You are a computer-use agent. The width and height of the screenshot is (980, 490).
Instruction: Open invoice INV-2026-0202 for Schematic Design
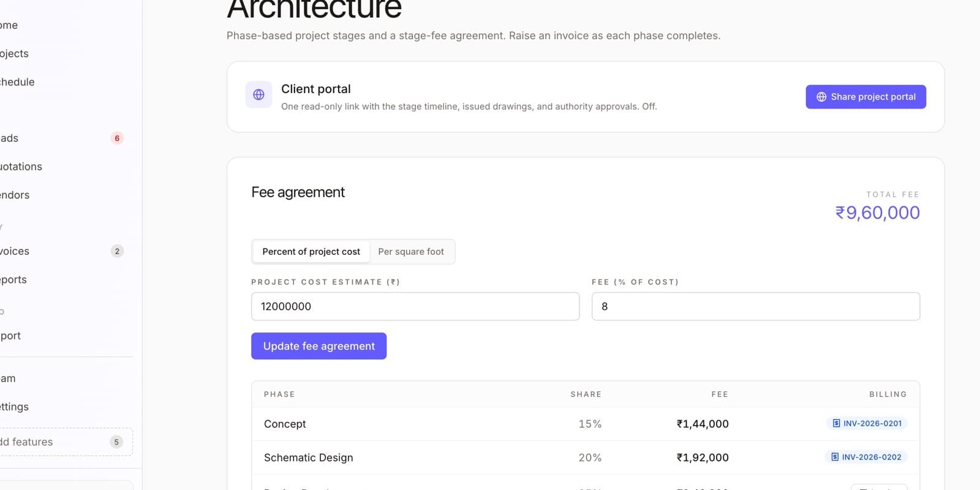(866, 457)
